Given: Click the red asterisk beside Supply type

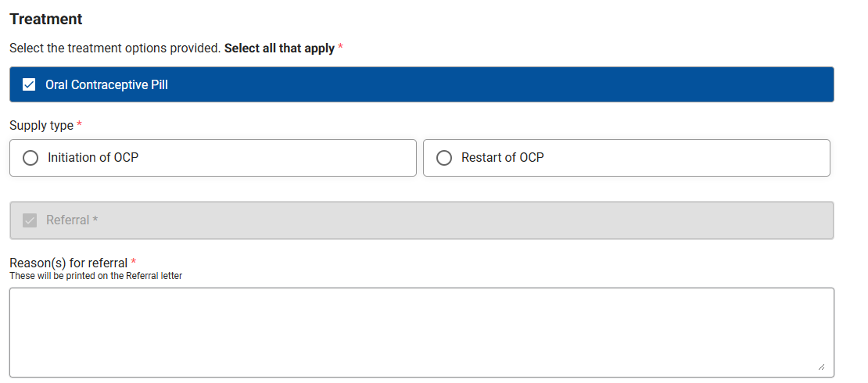Looking at the screenshot, I should point(79,124).
